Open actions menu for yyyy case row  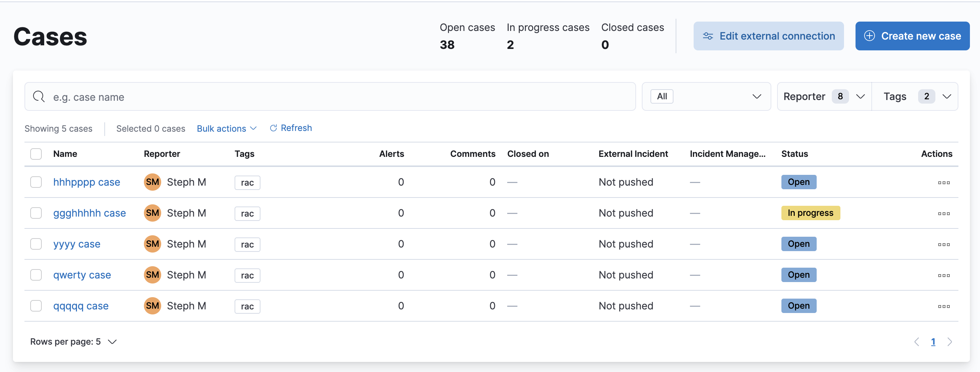coord(943,244)
